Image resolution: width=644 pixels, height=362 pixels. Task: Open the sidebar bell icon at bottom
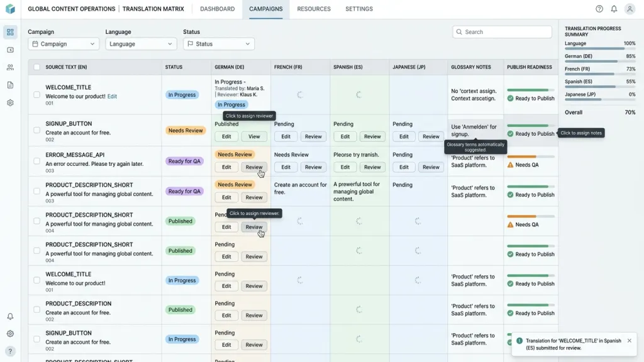10,317
